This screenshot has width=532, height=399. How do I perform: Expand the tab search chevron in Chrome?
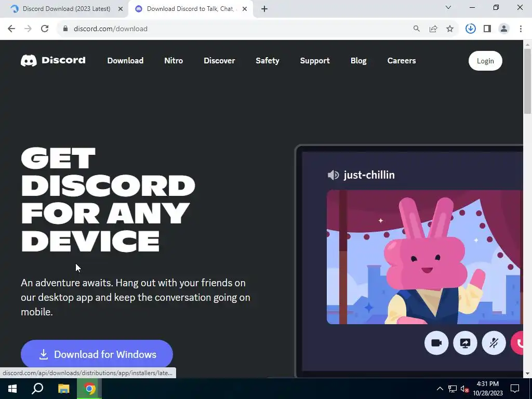[x=448, y=7]
